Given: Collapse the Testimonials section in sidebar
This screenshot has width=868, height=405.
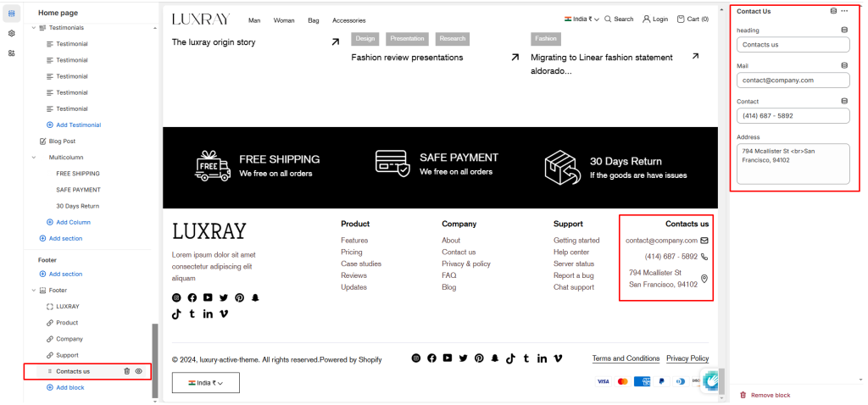Looking at the screenshot, I should click(33, 28).
